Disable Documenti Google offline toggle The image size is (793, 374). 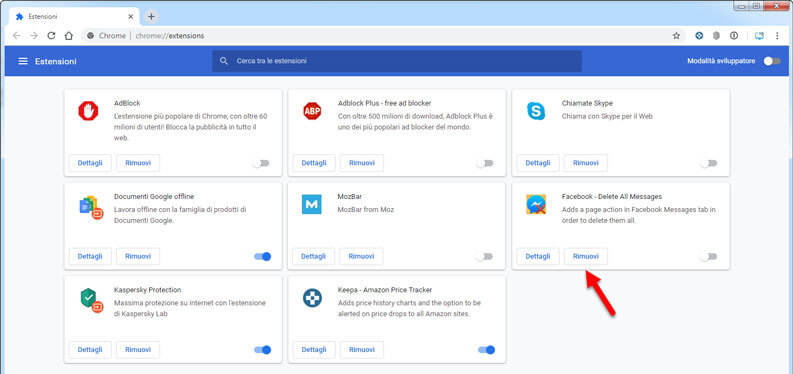coord(262,256)
